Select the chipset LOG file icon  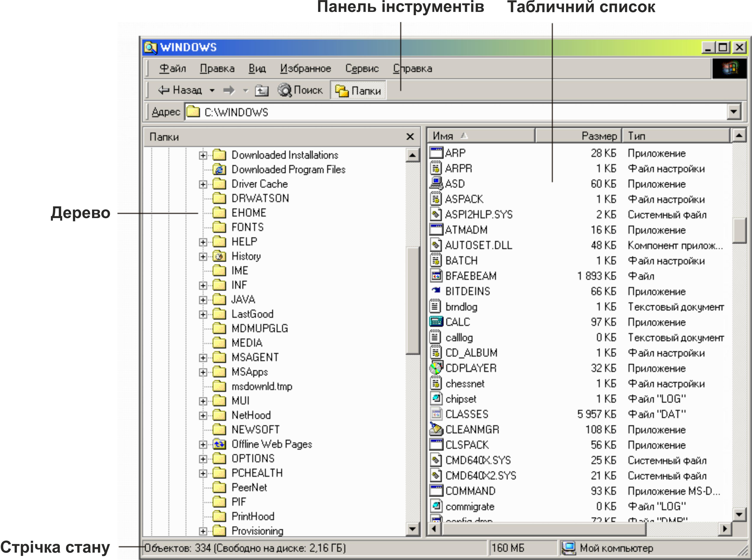click(436, 398)
